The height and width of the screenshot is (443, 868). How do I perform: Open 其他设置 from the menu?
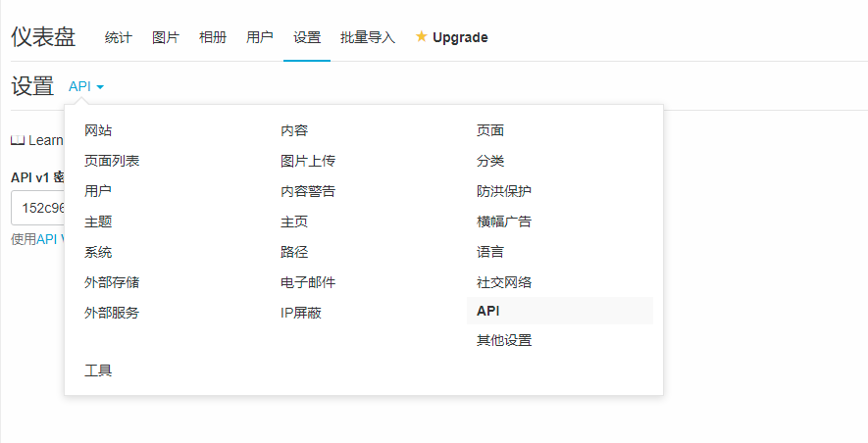pos(504,340)
